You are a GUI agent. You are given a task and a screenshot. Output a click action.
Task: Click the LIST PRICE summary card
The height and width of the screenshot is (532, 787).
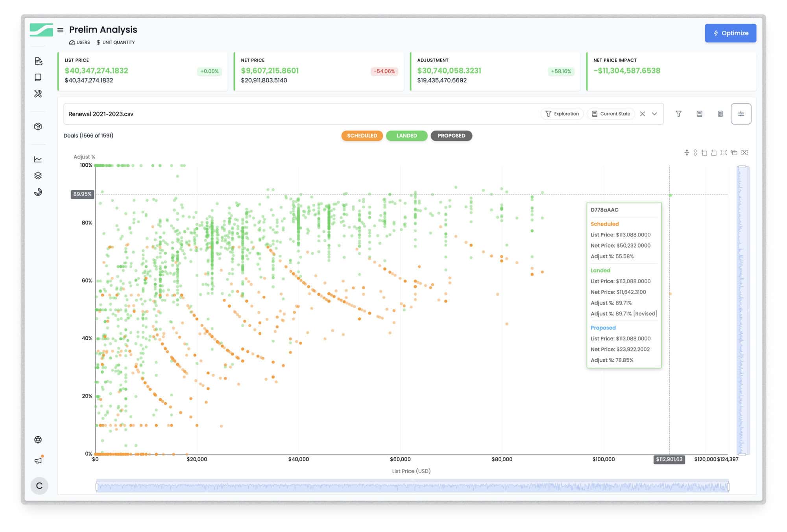point(142,71)
